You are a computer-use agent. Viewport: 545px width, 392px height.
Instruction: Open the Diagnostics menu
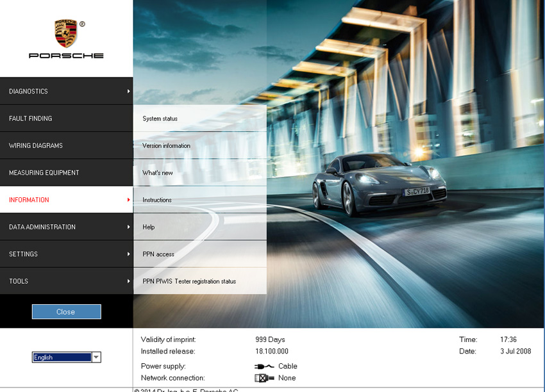pyautogui.click(x=67, y=92)
